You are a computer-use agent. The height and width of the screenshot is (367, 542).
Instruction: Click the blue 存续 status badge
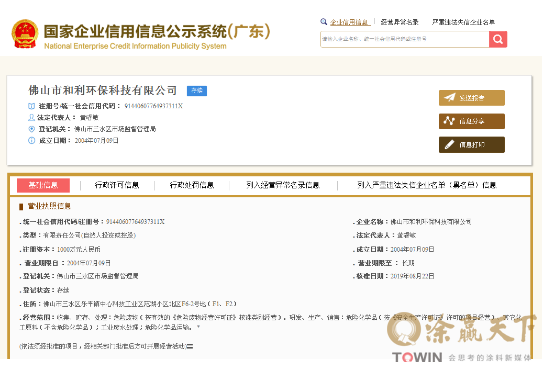pyautogui.click(x=197, y=91)
